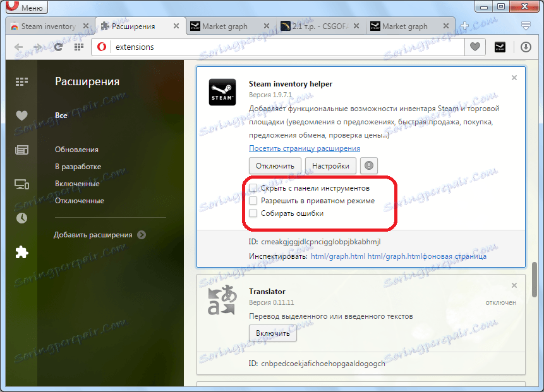Select the Translator extension ID text

click(x=323, y=364)
